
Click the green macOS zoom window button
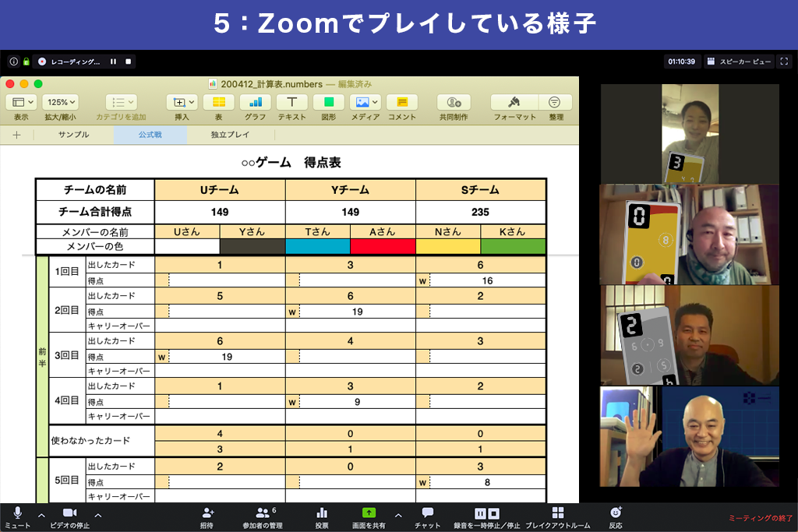(38, 84)
